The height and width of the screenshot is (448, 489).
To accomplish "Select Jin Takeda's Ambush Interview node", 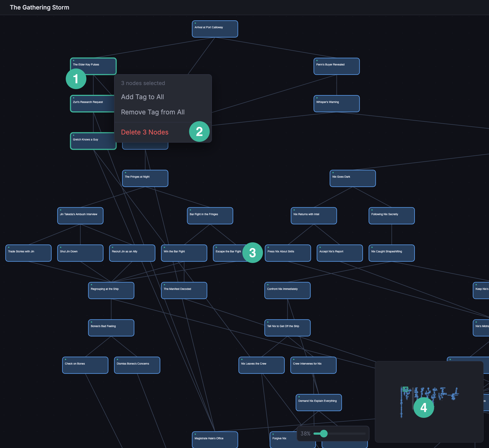I will [80, 216].
